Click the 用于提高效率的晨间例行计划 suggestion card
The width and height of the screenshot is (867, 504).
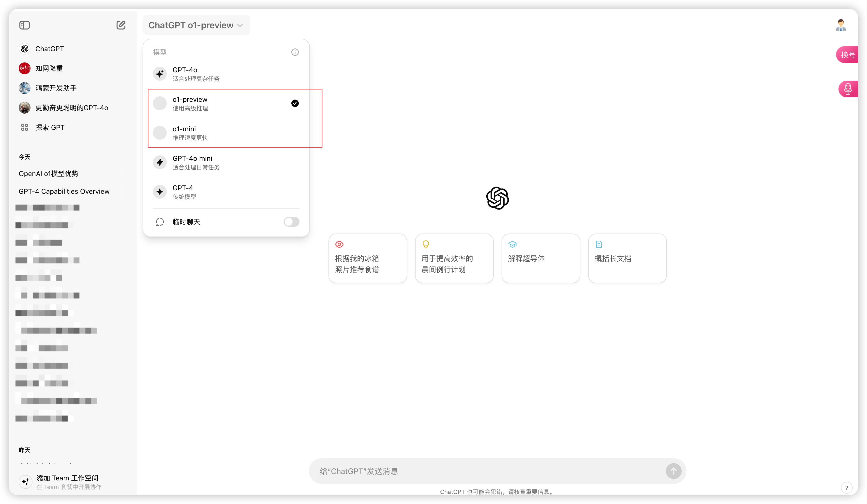click(454, 258)
